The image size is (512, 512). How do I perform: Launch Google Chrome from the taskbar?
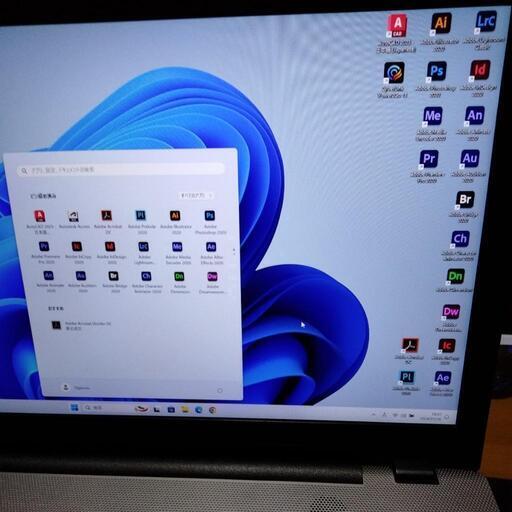212,410
